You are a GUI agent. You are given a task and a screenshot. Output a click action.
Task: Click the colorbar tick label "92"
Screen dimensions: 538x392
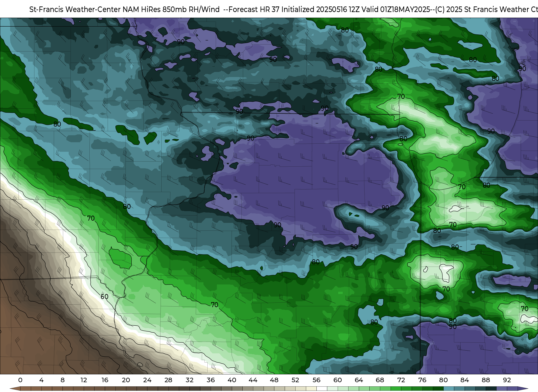[507, 380]
